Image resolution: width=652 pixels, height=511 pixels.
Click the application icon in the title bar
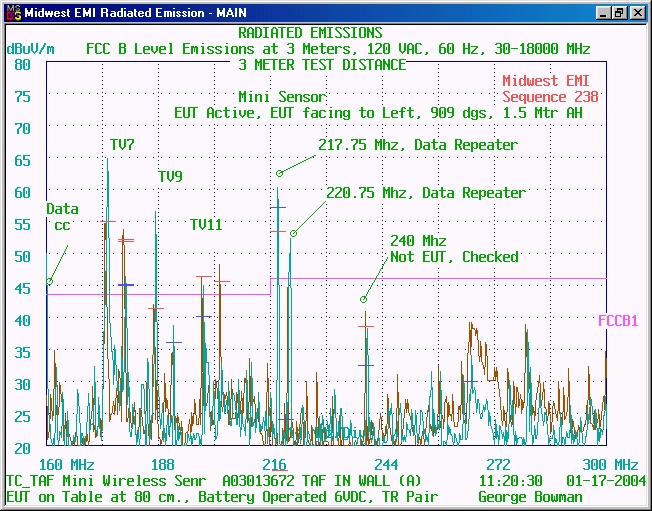coord(11,13)
